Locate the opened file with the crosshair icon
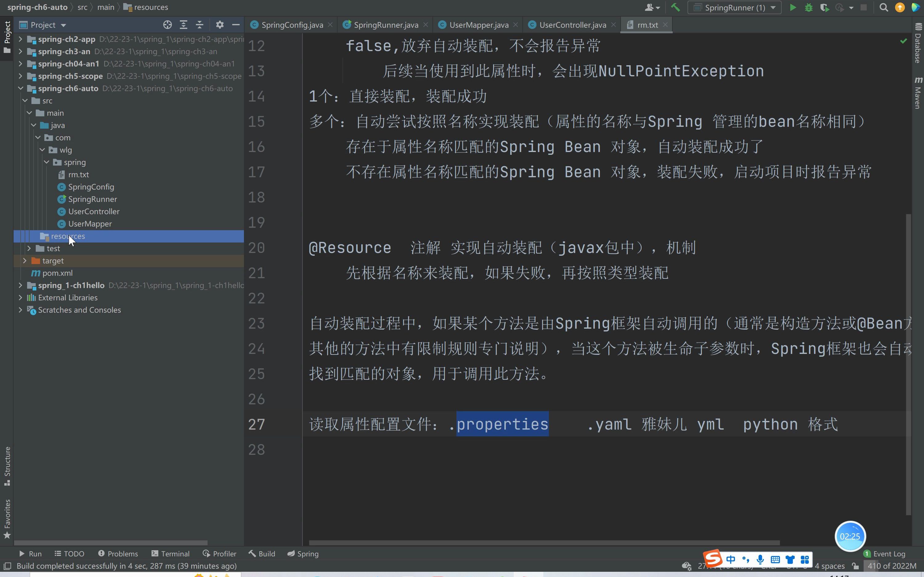 pos(167,25)
